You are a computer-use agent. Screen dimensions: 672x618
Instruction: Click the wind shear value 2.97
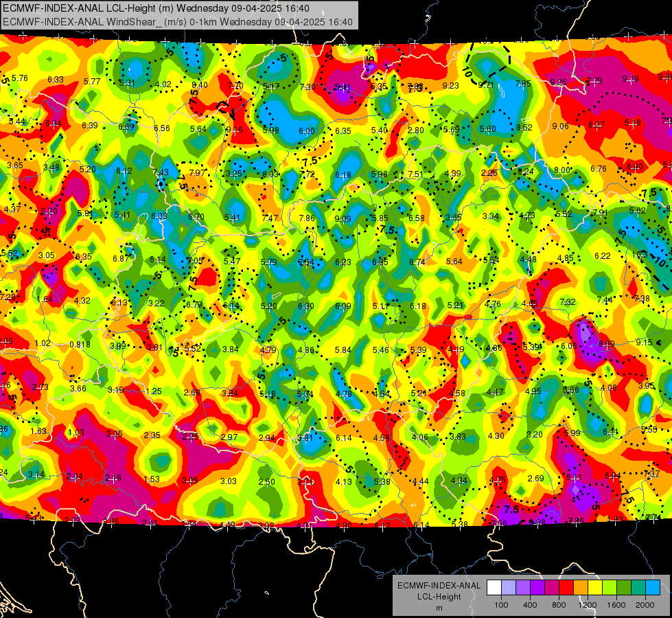click(229, 437)
